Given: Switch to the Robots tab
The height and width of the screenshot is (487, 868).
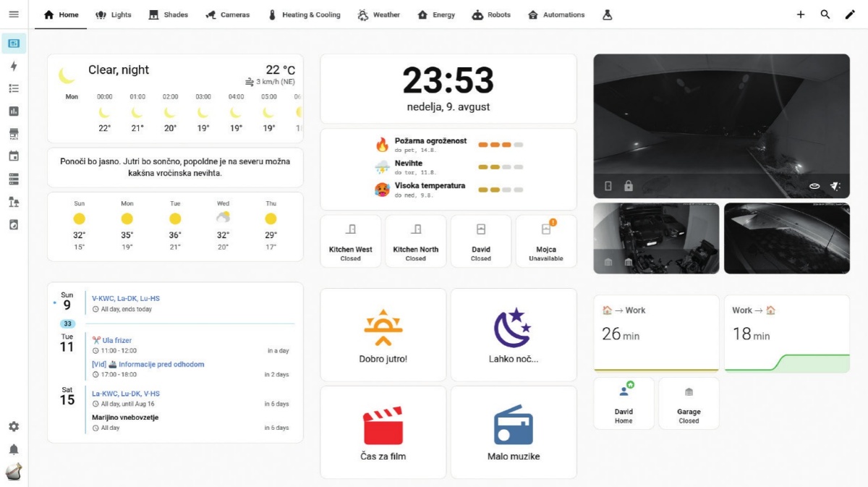Looking at the screenshot, I should (491, 14).
